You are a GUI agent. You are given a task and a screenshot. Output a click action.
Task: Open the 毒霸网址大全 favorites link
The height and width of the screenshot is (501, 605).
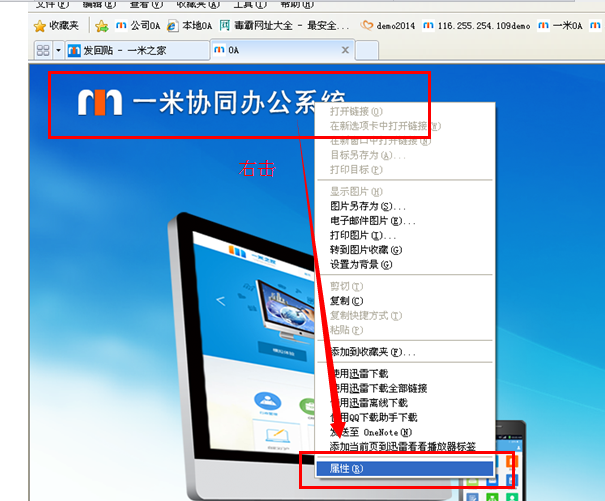[284, 26]
